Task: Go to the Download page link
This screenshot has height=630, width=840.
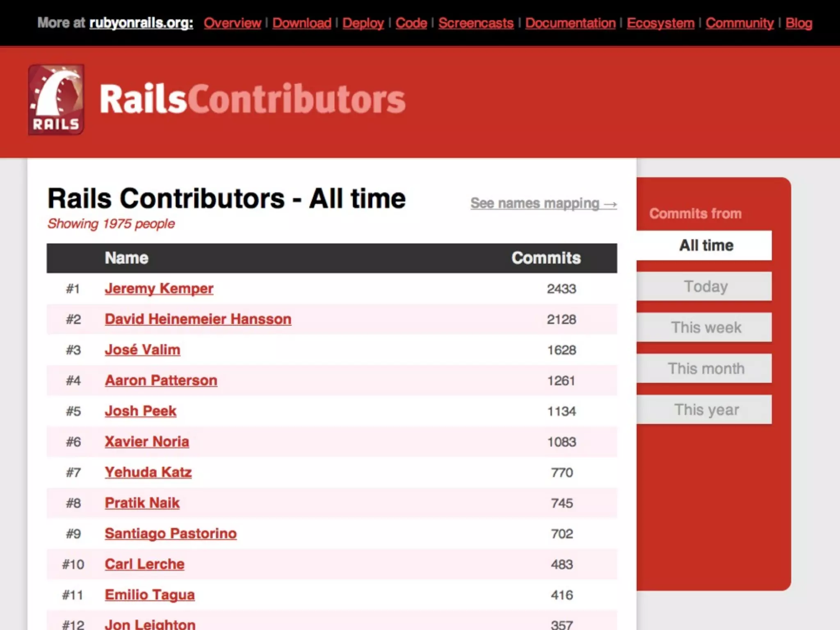Action: click(x=301, y=23)
